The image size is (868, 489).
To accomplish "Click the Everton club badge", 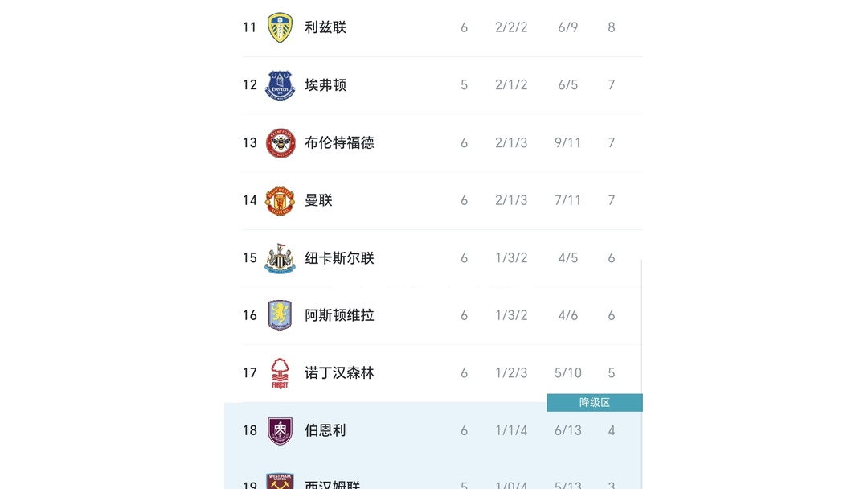I will 279,84.
